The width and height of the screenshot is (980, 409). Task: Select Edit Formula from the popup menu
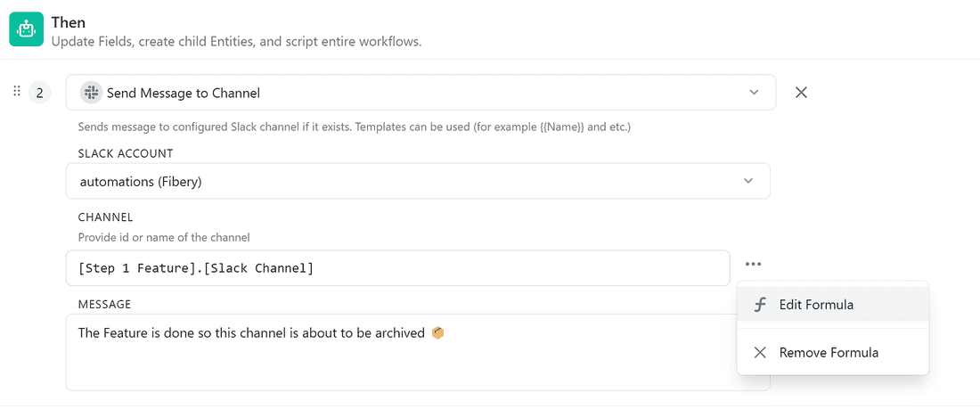click(816, 305)
